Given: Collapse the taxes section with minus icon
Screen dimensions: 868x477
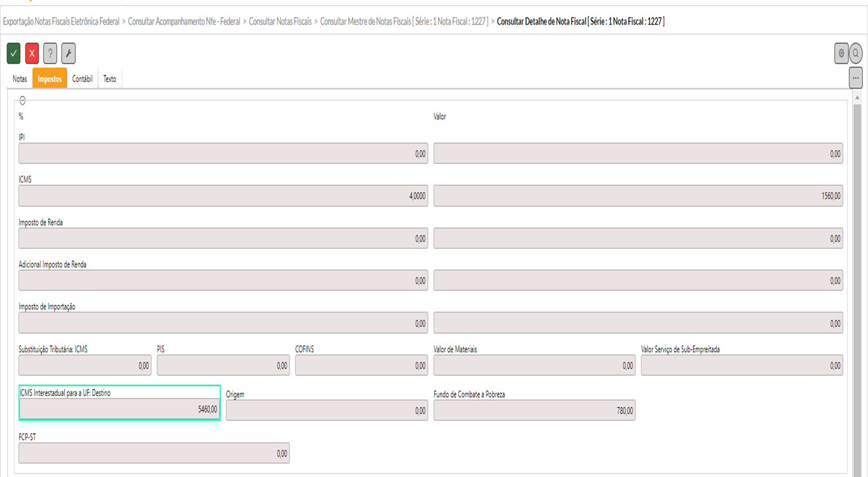Looking at the screenshot, I should [x=23, y=100].
